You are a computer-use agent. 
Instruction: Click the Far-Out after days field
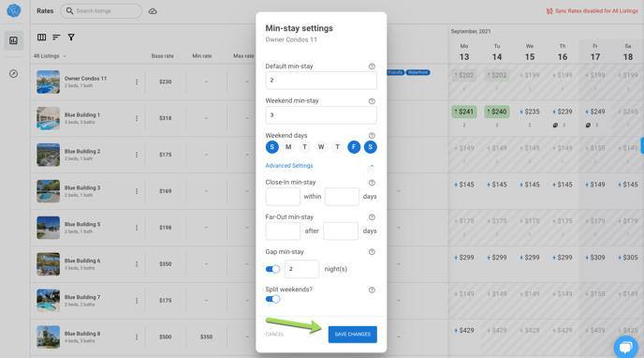tap(341, 231)
